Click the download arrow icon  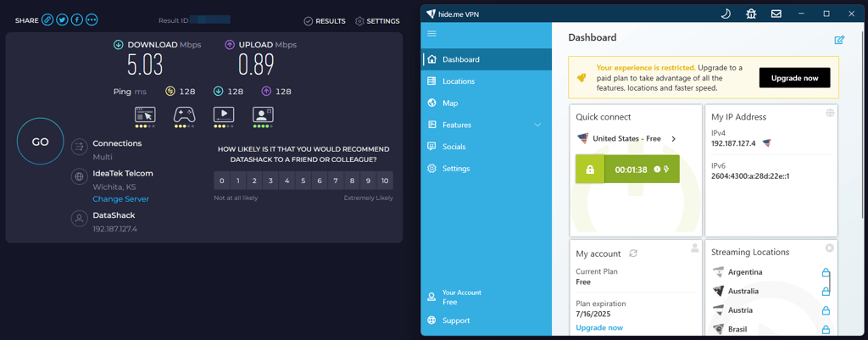point(118,44)
